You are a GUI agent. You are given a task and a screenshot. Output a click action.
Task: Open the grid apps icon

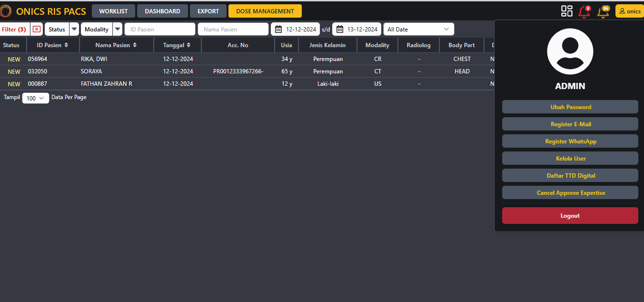tap(566, 11)
